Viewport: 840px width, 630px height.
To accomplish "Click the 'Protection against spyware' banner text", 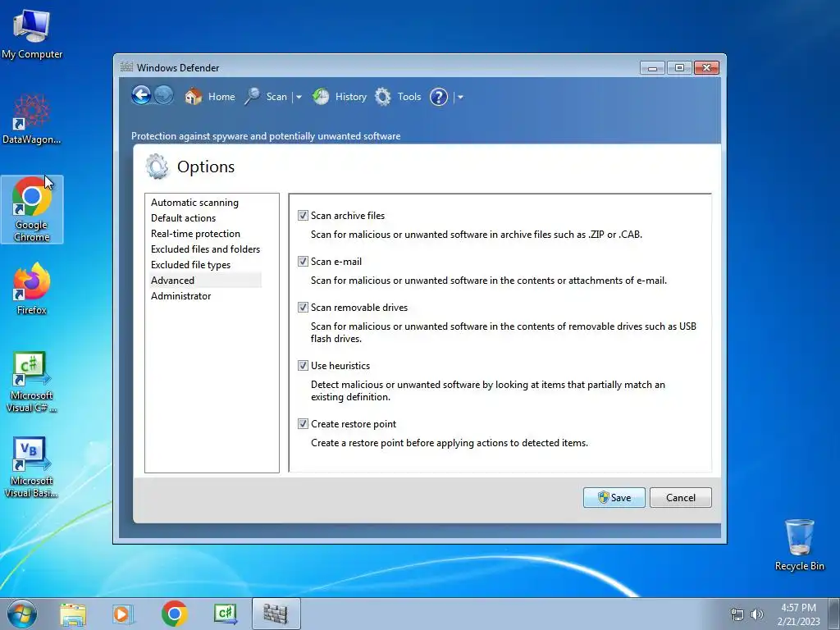I will click(x=266, y=136).
